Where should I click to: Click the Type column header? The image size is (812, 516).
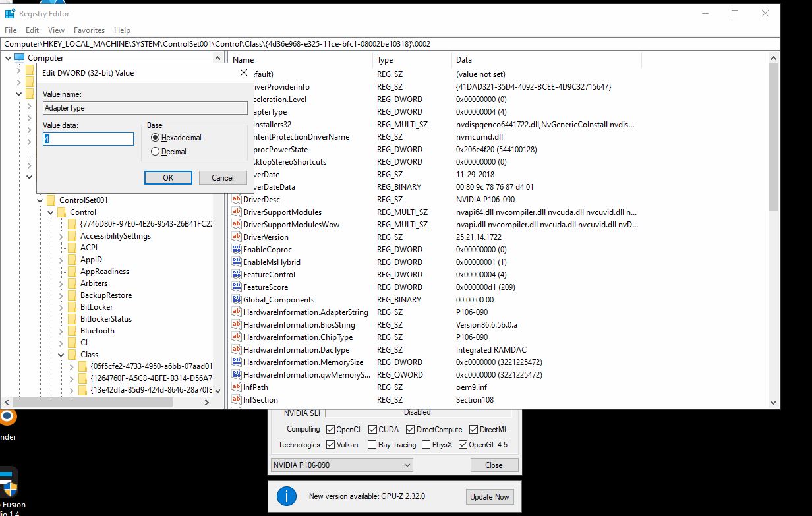(x=413, y=59)
